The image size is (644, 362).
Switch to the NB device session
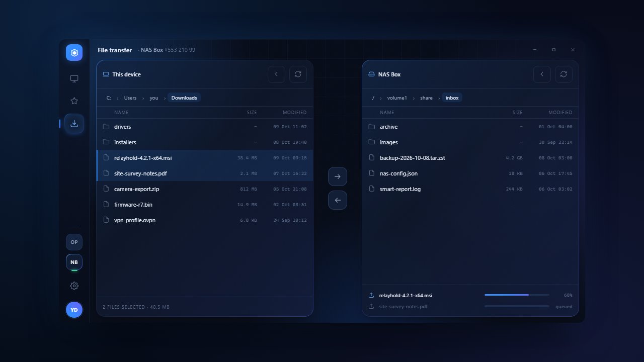tap(74, 262)
